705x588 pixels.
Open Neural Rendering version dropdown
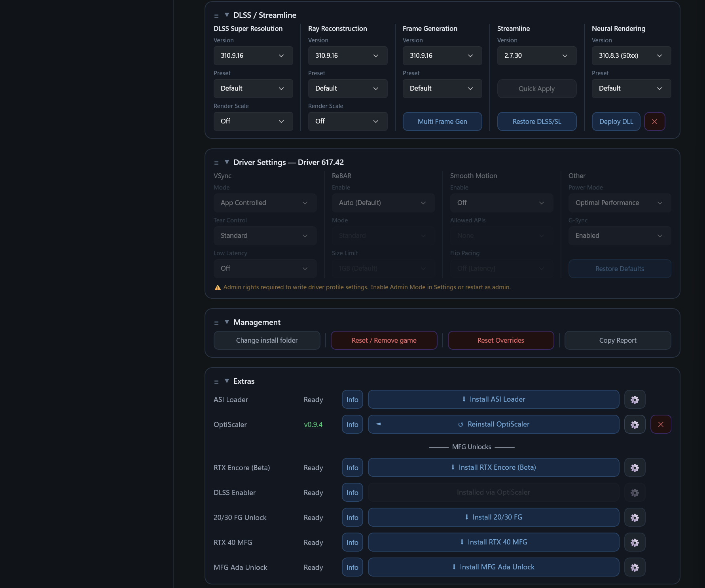[x=631, y=56]
